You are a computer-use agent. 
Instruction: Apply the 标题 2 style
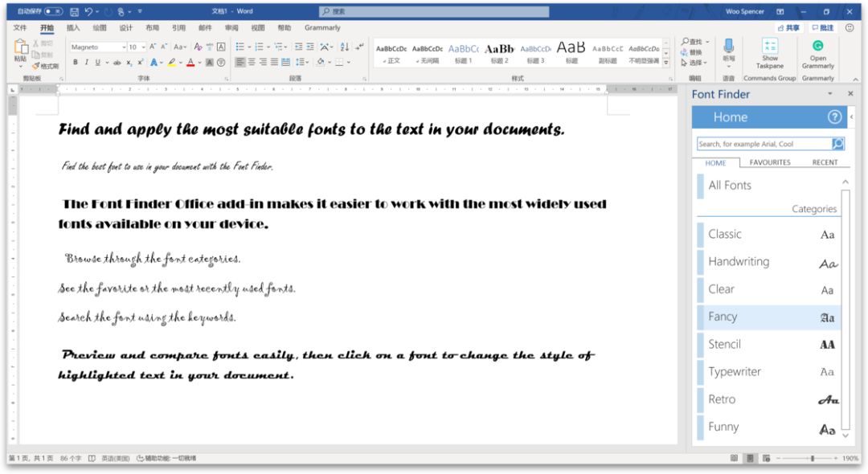tap(499, 54)
